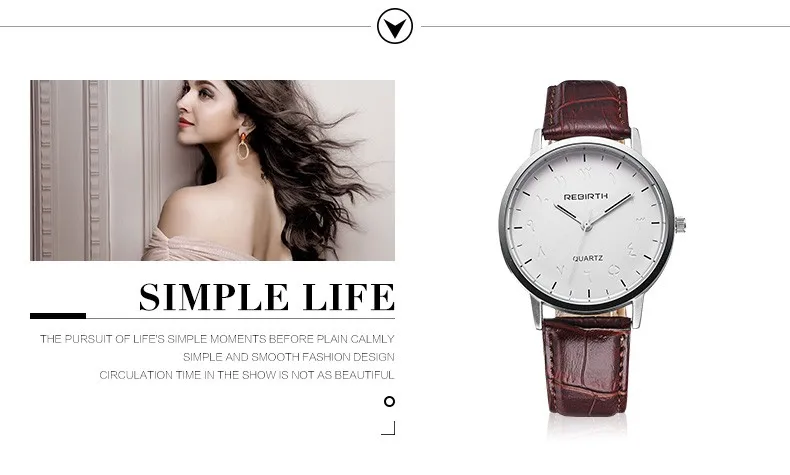
Task: Click the watch minute hand
Action: point(610,210)
